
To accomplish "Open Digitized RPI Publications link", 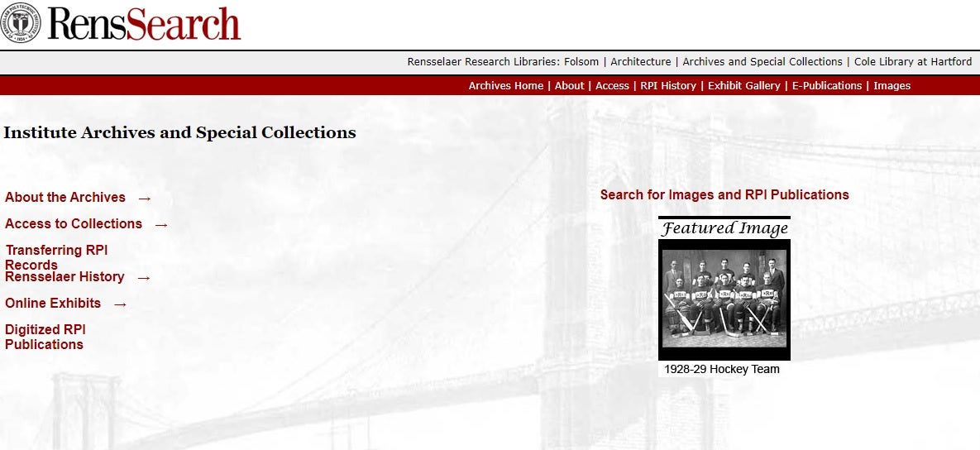I will click(x=45, y=337).
